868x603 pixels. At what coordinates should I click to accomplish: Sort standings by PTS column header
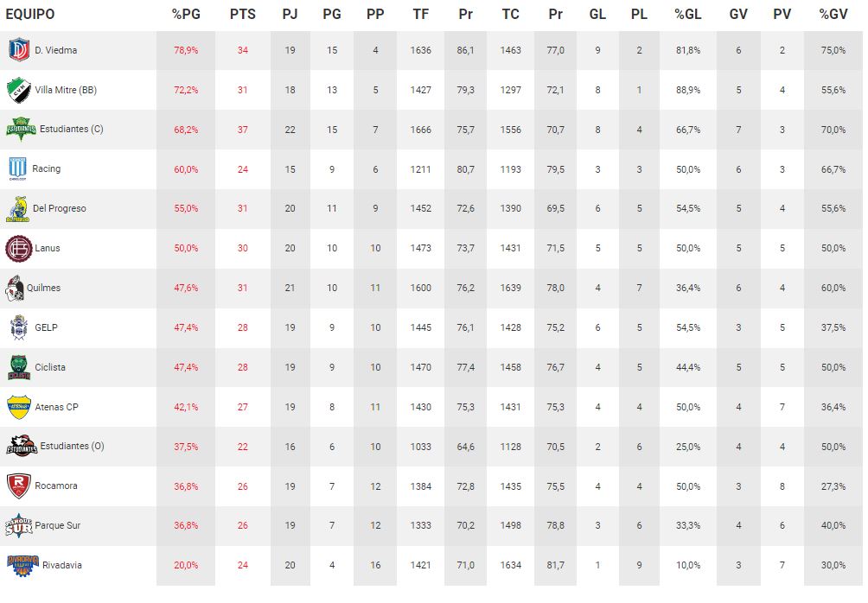pyautogui.click(x=243, y=15)
